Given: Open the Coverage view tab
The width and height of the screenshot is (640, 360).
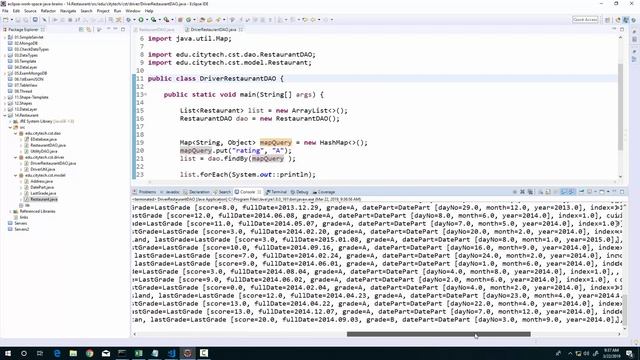Looking at the screenshot, I should point(324,192).
